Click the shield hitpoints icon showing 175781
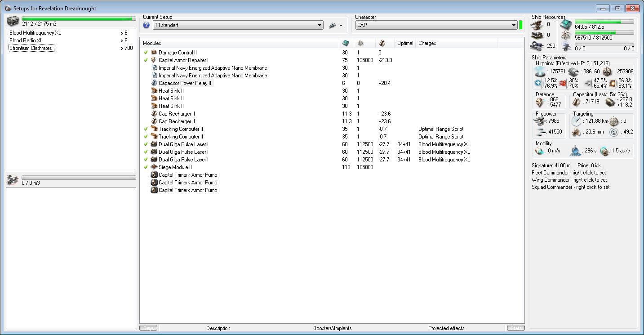The image size is (644, 335). (x=539, y=71)
